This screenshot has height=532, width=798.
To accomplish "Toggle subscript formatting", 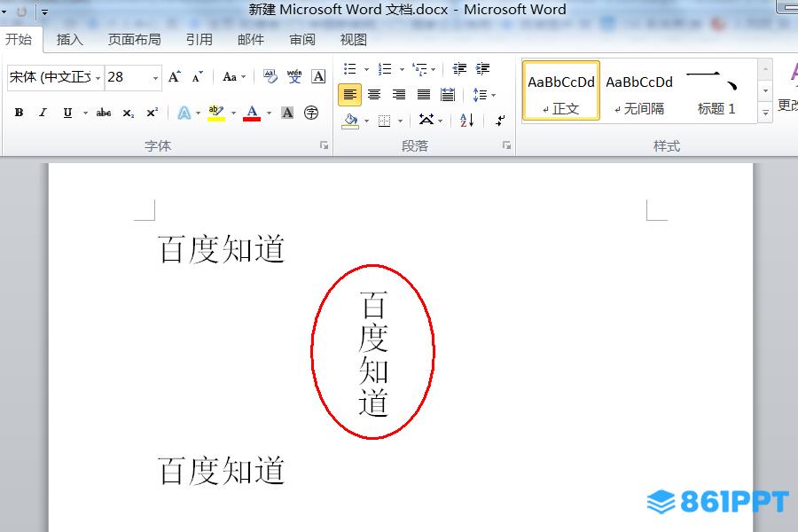I will [x=128, y=113].
